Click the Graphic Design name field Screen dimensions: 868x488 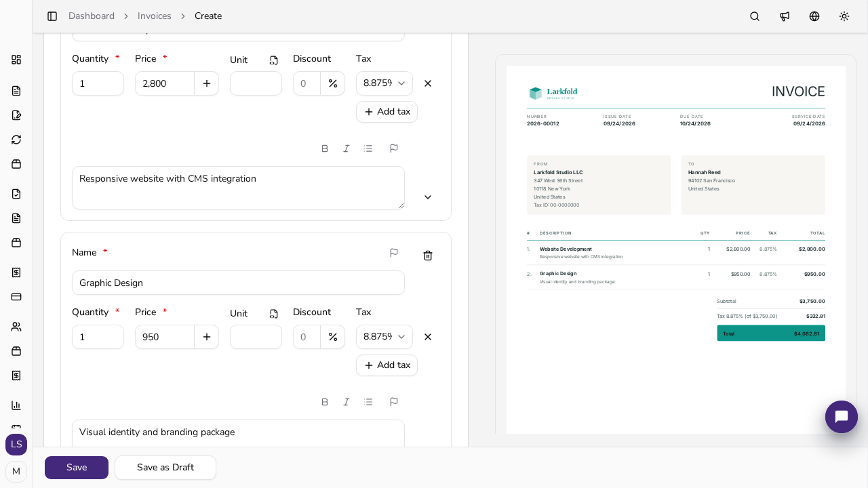[238, 283]
